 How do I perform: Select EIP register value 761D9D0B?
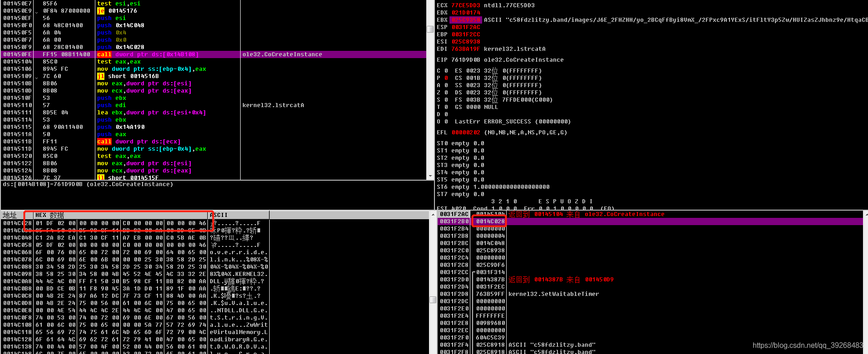coord(466,60)
